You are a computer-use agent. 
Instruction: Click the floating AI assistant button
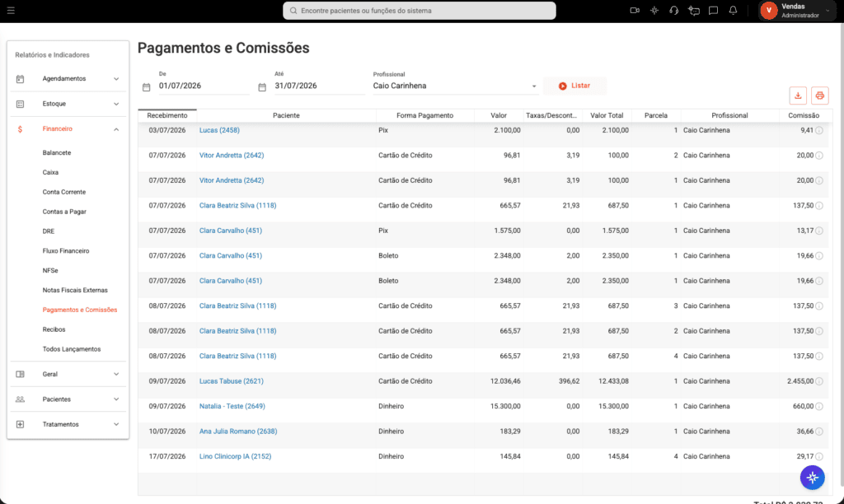(x=812, y=477)
